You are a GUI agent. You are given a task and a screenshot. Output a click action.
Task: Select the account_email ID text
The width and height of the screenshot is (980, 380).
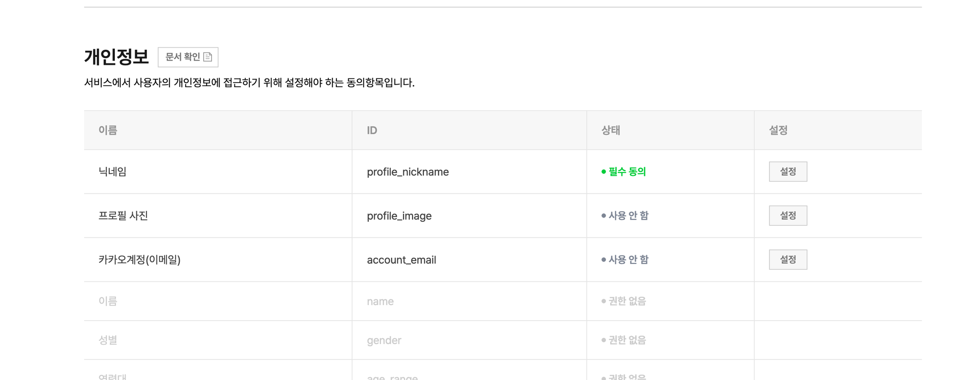(401, 260)
